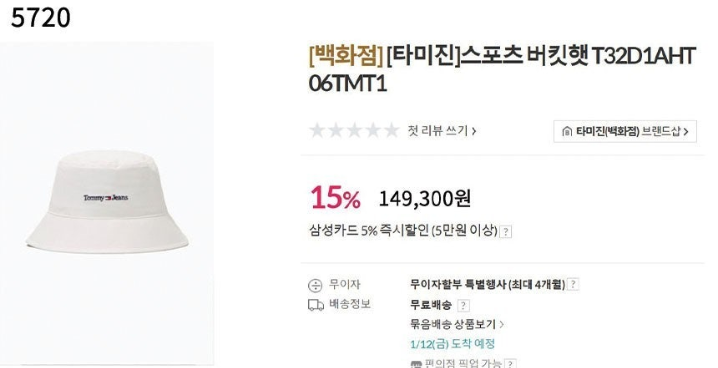Image resolution: width=718 pixels, height=368 pixels.
Task: Click the 1/12(금) 도착 예정 delivery text
Action: click(x=452, y=344)
